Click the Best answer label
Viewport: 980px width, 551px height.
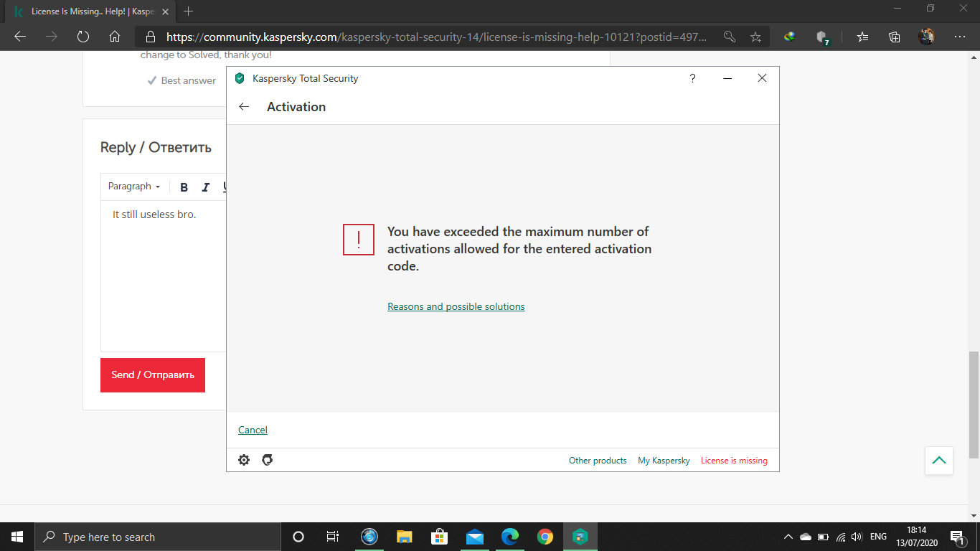tap(189, 80)
